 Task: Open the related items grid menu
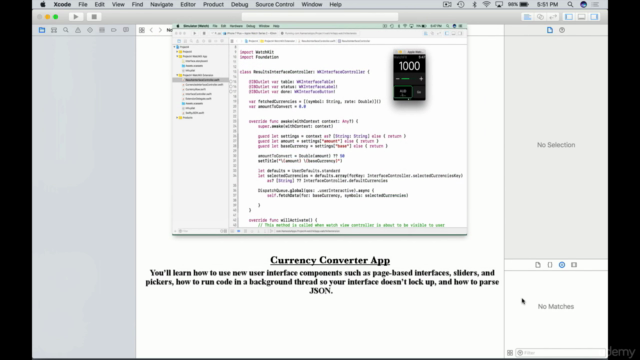[x=142, y=30]
